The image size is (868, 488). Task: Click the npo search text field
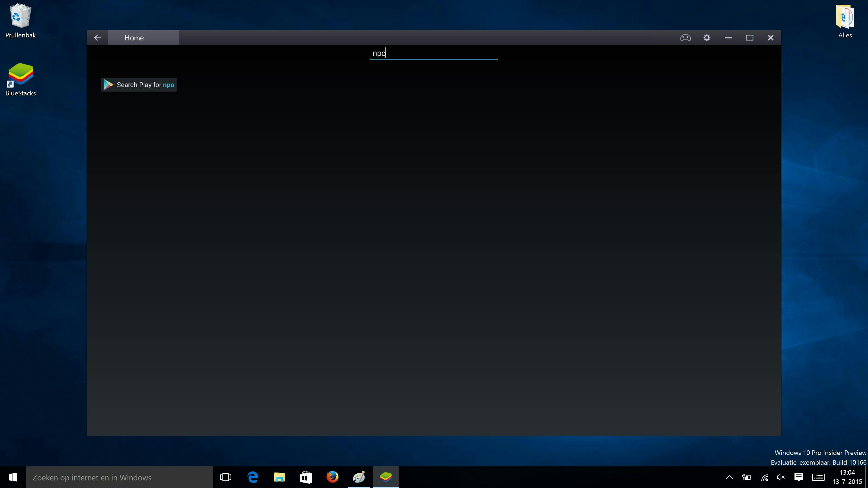pos(434,53)
